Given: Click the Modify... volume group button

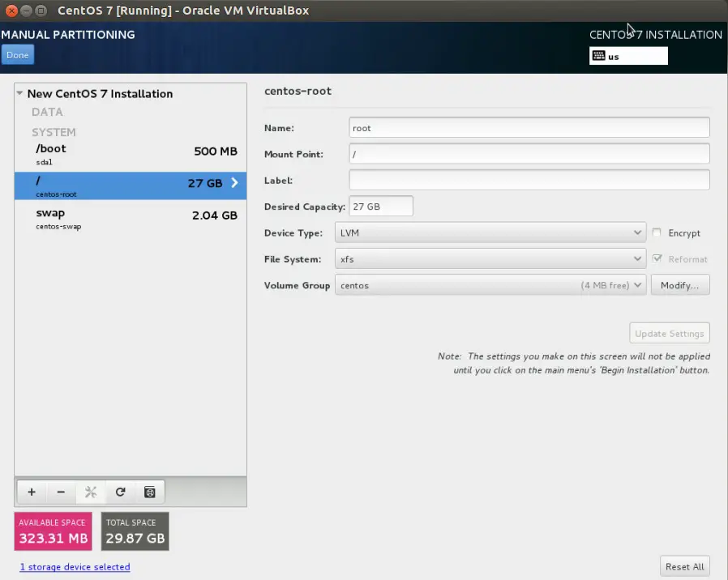Looking at the screenshot, I should coord(679,285).
